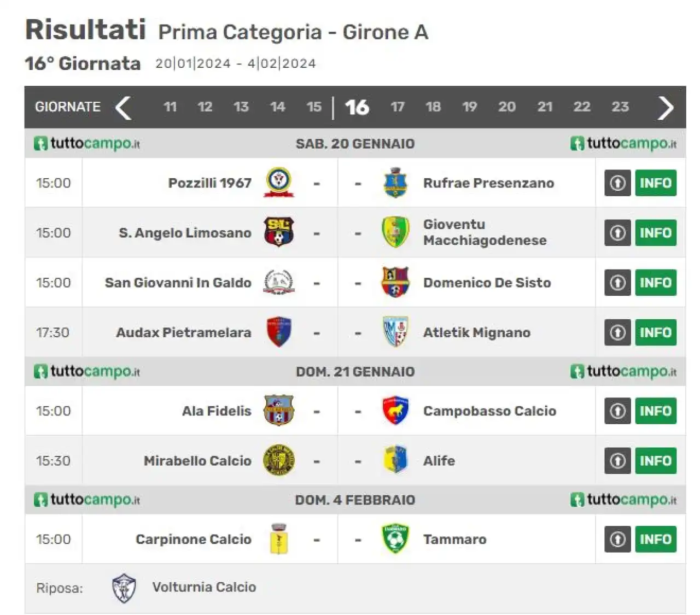
Task: Click the arrow icon for Pozzilli 1967 match
Action: tap(617, 183)
